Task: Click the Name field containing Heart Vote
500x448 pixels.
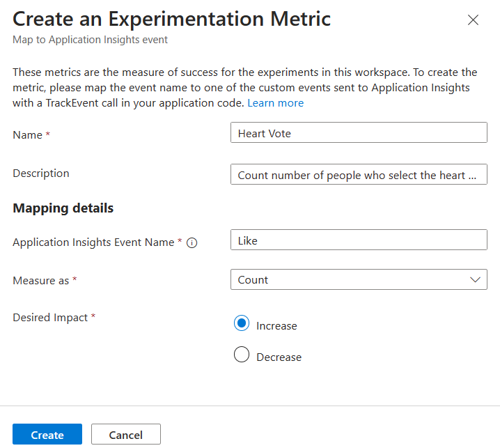Action: point(359,133)
